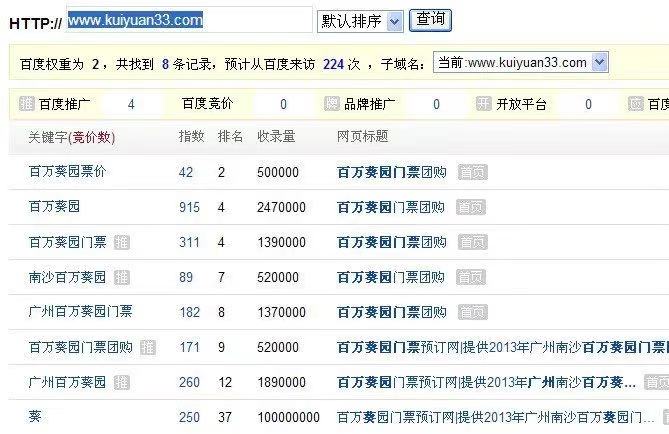
Task: Open keyword 葵 in last row
Action: [x=35, y=416]
